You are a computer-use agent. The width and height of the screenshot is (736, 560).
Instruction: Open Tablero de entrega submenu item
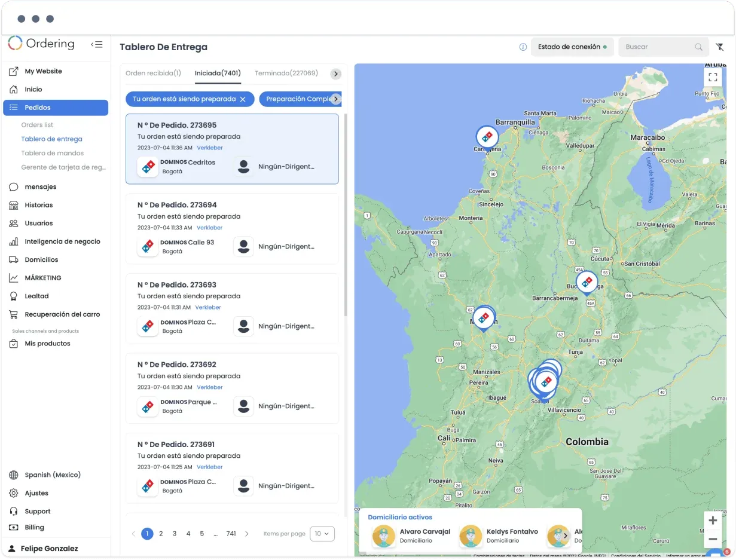click(52, 139)
